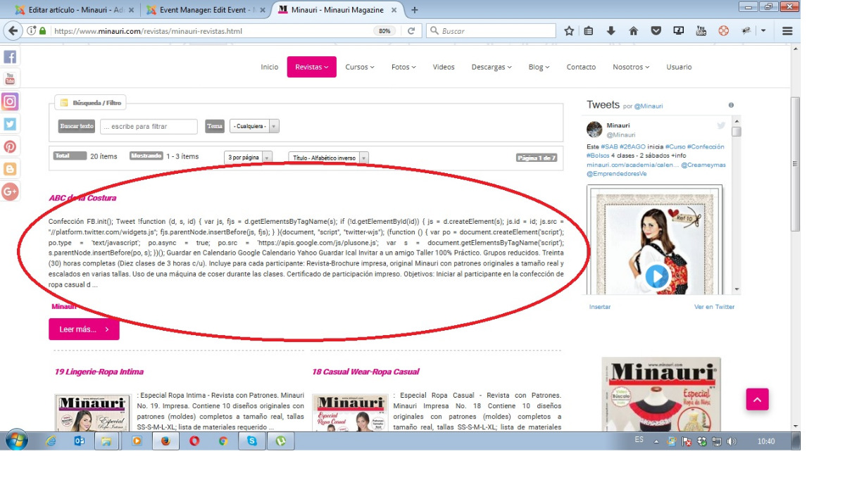Screen dimensions: 845x504
Task: Reload the page with the refresh button
Action: tap(411, 31)
